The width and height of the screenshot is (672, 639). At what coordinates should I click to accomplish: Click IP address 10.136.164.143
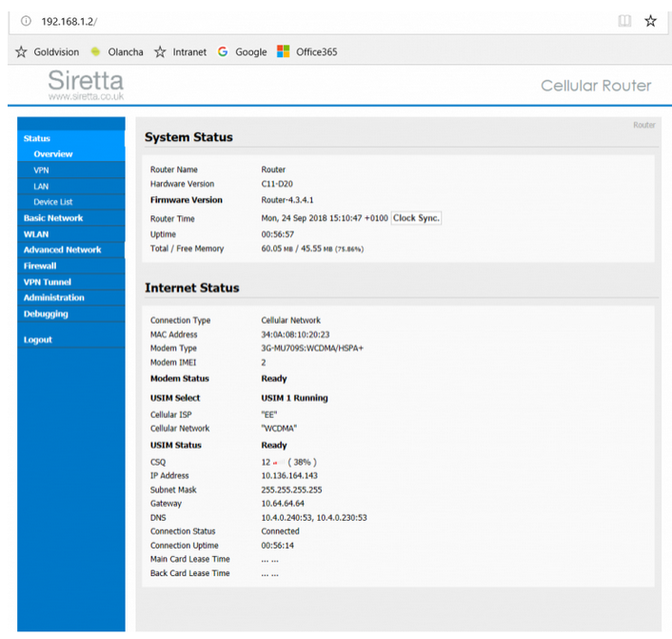(x=289, y=475)
